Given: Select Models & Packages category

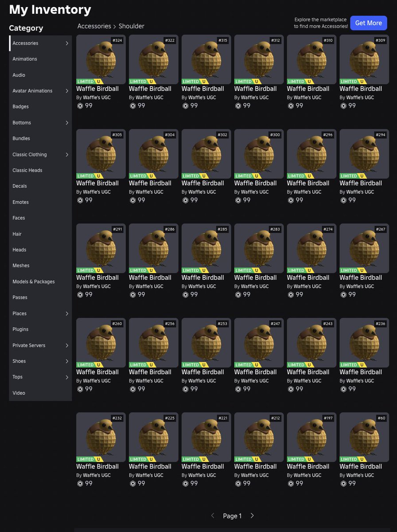Looking at the screenshot, I should click(x=40, y=282).
